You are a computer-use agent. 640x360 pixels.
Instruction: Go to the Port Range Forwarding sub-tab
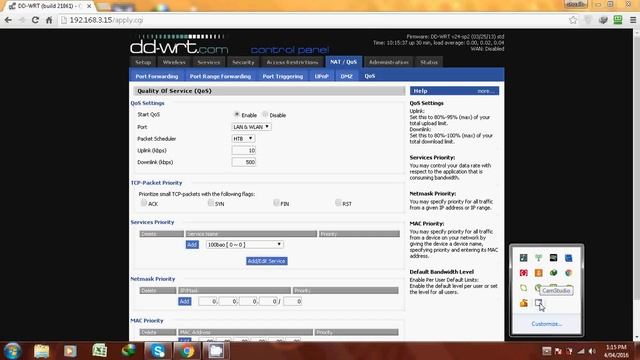[220, 76]
